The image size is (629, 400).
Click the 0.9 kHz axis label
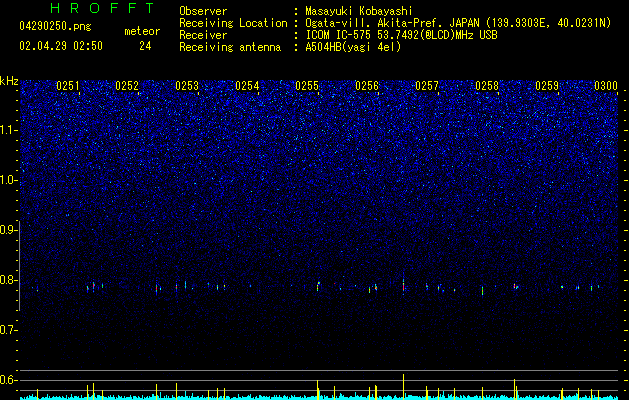click(x=8, y=230)
